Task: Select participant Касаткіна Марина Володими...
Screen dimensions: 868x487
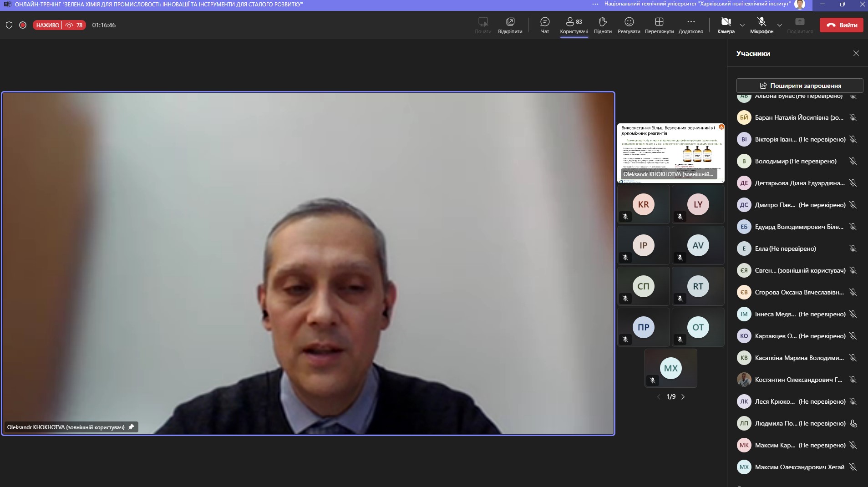Action: 797,358
